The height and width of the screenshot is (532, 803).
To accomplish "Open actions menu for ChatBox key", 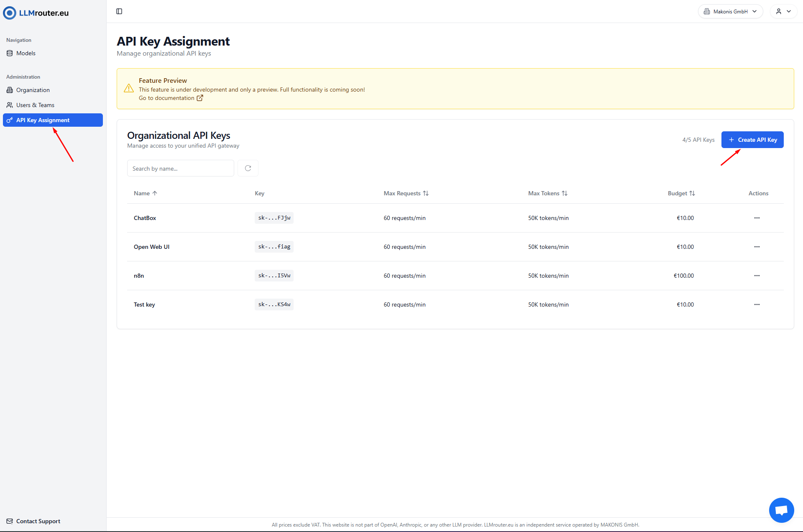I will [757, 218].
